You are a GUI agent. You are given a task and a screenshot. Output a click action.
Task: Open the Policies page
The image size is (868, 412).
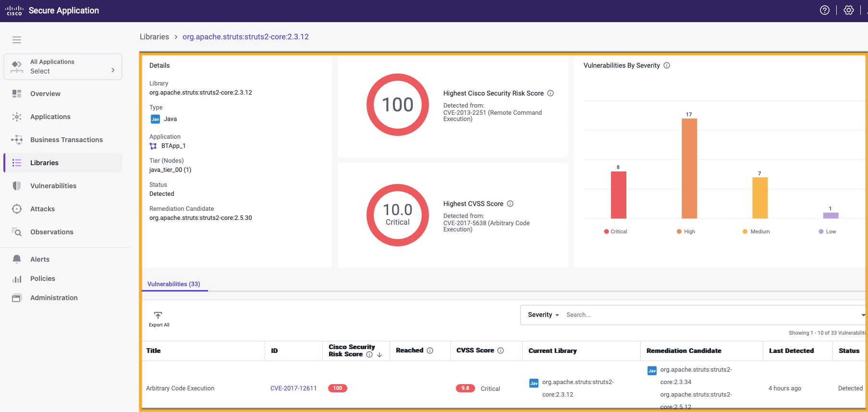tap(43, 279)
